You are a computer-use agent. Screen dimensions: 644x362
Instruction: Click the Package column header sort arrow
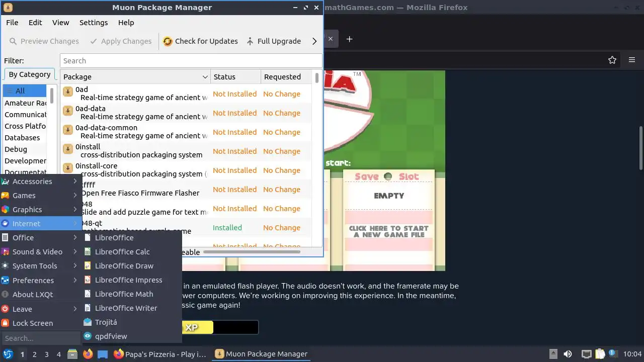(205, 77)
